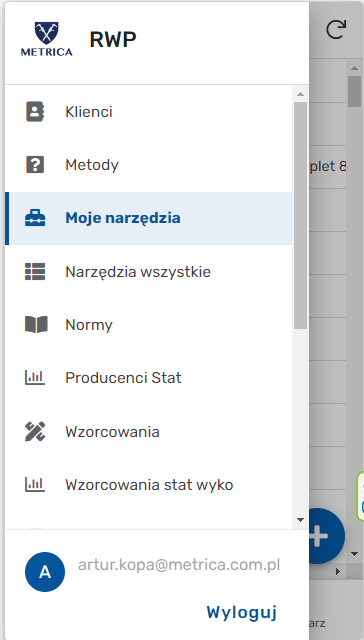Viewport: 364px width, 640px height.
Task: Click the Wzorcowania stat wyko chart icon
Action: pyautogui.click(x=35, y=484)
